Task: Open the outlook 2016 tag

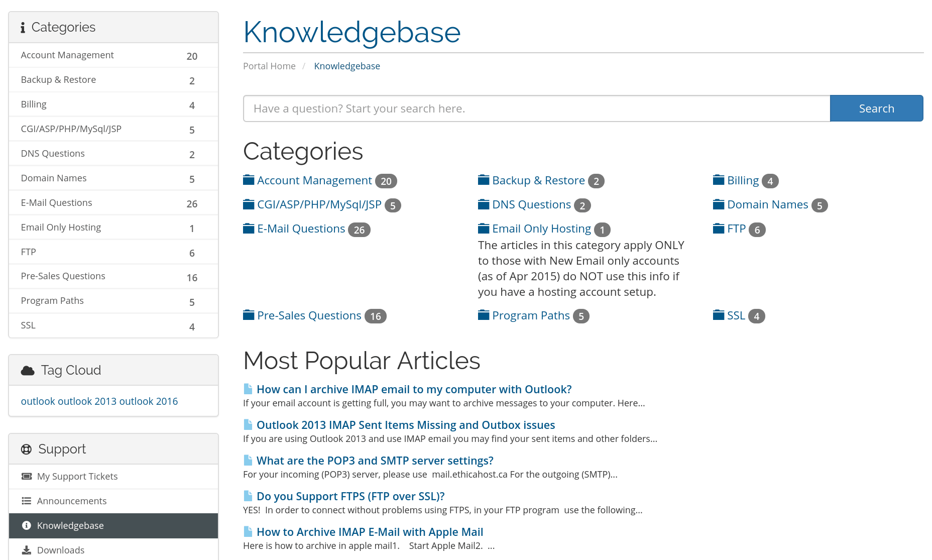Action: [x=149, y=401]
